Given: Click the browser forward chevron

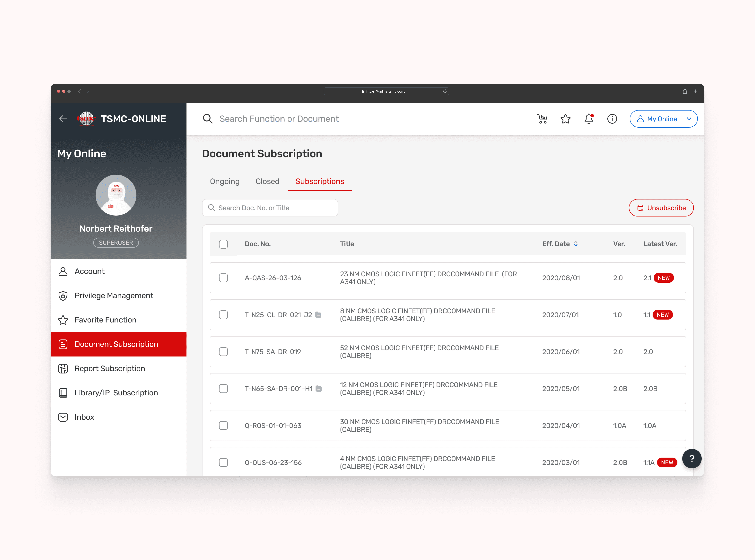Looking at the screenshot, I should pos(88,91).
